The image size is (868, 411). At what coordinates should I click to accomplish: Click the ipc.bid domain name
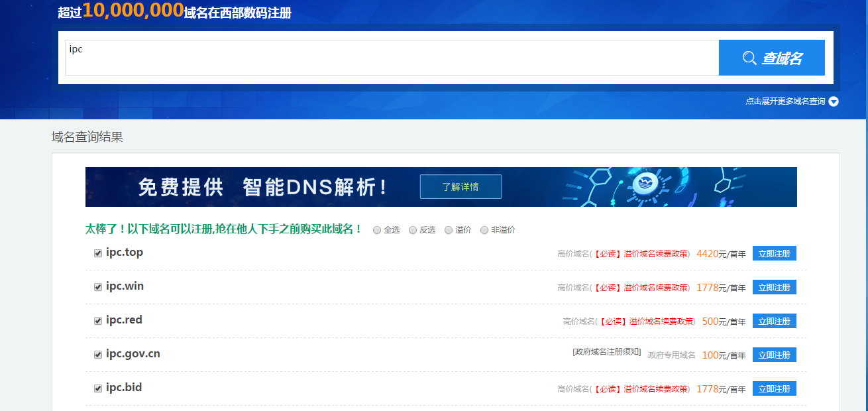(124, 388)
